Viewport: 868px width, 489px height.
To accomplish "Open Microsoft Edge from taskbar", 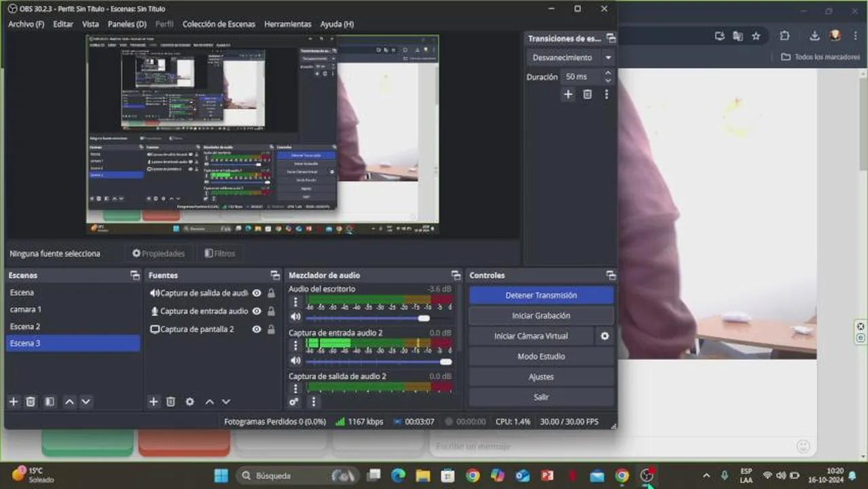I will point(398,475).
